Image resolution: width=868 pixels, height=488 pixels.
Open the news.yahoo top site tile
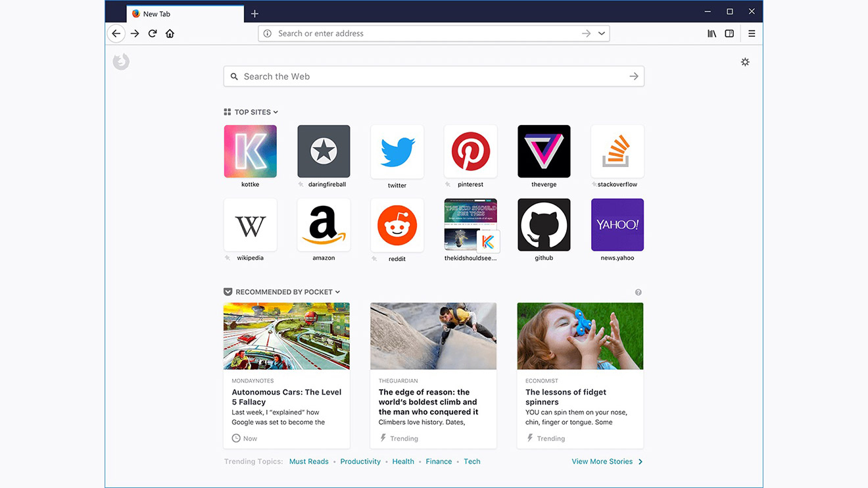pyautogui.click(x=617, y=225)
